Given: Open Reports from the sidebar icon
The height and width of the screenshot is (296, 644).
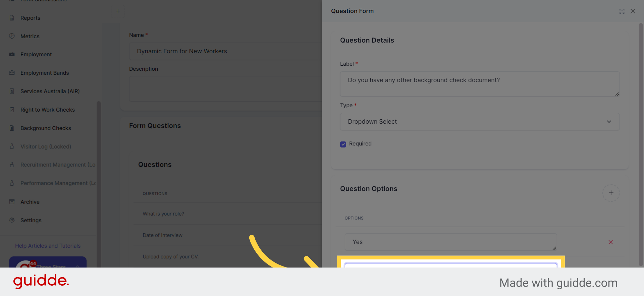Looking at the screenshot, I should tap(12, 18).
